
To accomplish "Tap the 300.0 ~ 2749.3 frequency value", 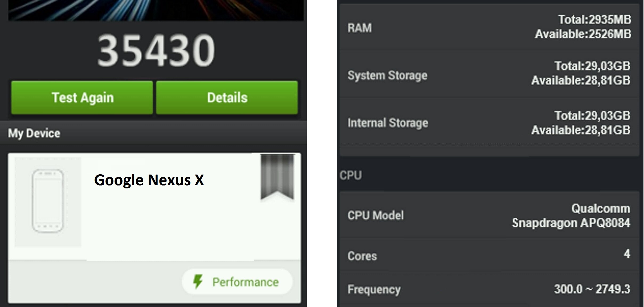I will coord(592,289).
